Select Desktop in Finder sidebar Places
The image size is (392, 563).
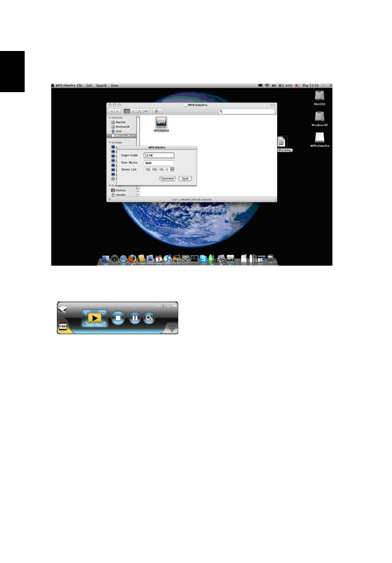pos(118,190)
